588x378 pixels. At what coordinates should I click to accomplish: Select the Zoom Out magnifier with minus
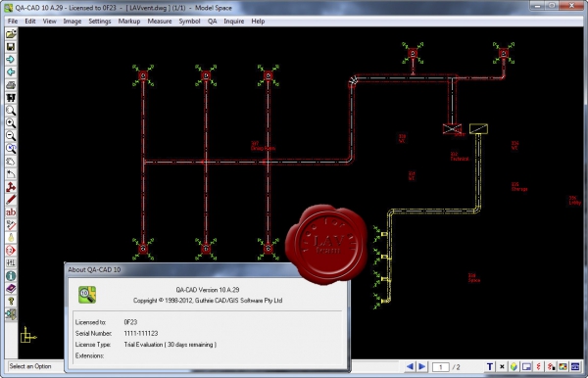pos(11,136)
